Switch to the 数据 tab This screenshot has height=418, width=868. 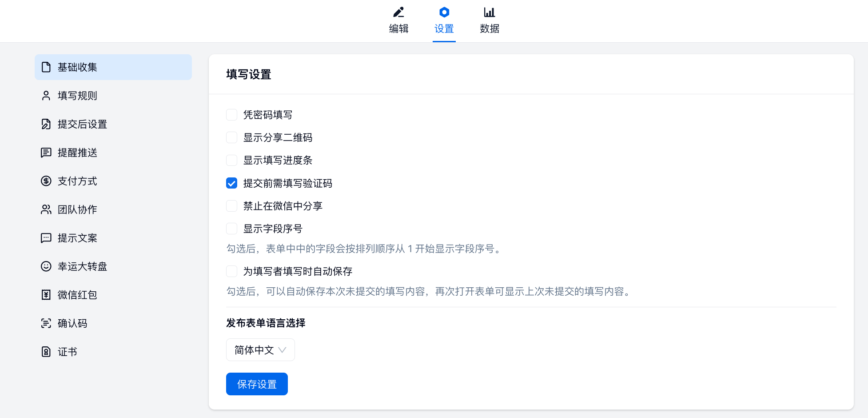coord(490,21)
